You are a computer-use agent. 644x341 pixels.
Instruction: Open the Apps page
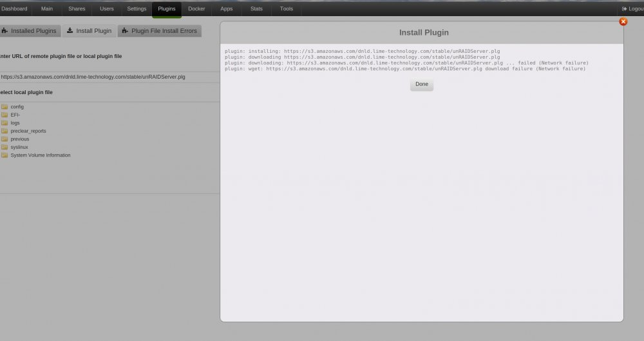[226, 8]
